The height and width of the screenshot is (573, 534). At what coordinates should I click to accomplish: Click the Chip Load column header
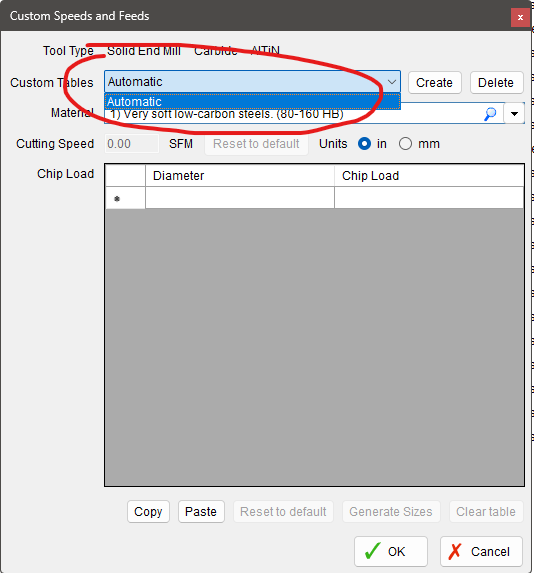pos(429,176)
